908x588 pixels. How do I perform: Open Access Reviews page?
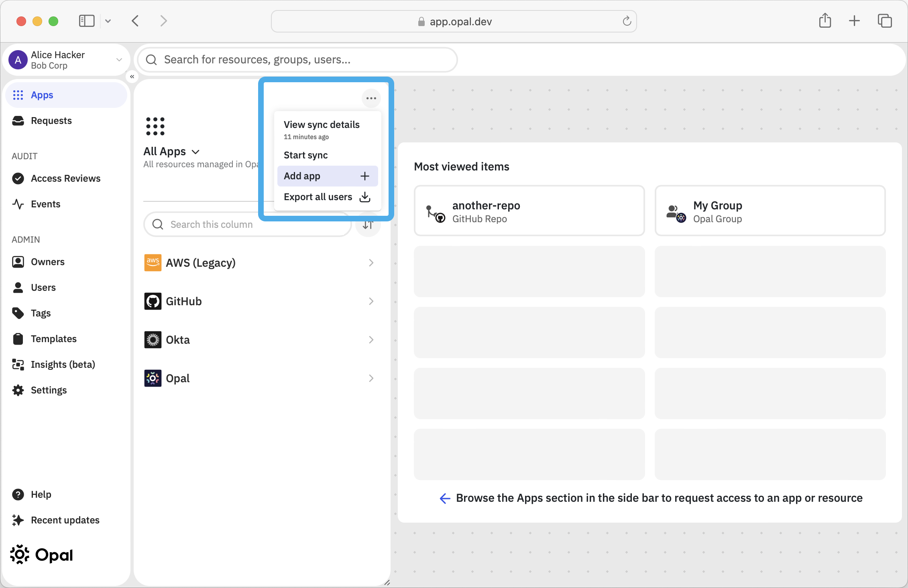click(66, 178)
